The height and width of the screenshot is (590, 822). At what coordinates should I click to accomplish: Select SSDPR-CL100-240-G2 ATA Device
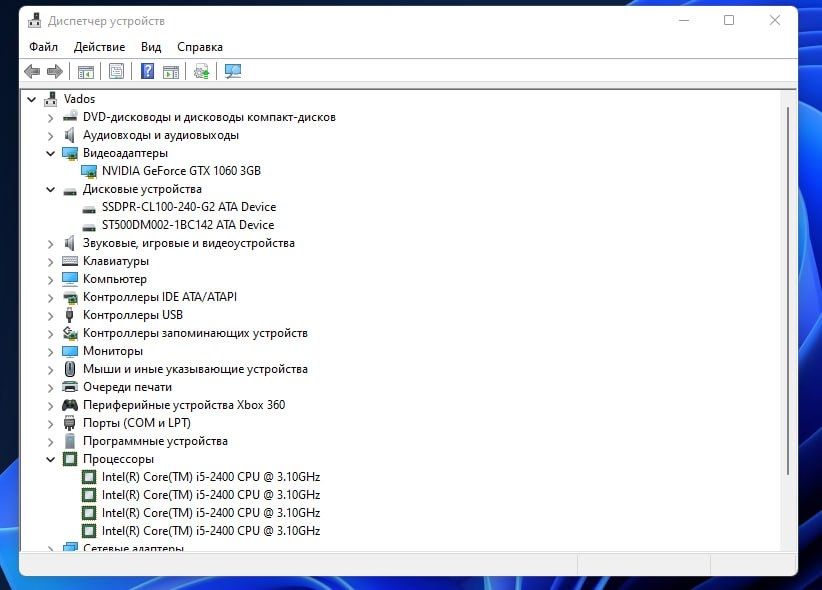(x=189, y=207)
